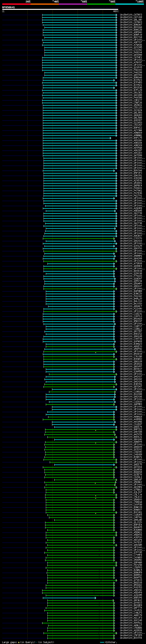
Task: Click the short cyan bar of UniRef100_B8RIP6
Action: click(x=69, y=598)
